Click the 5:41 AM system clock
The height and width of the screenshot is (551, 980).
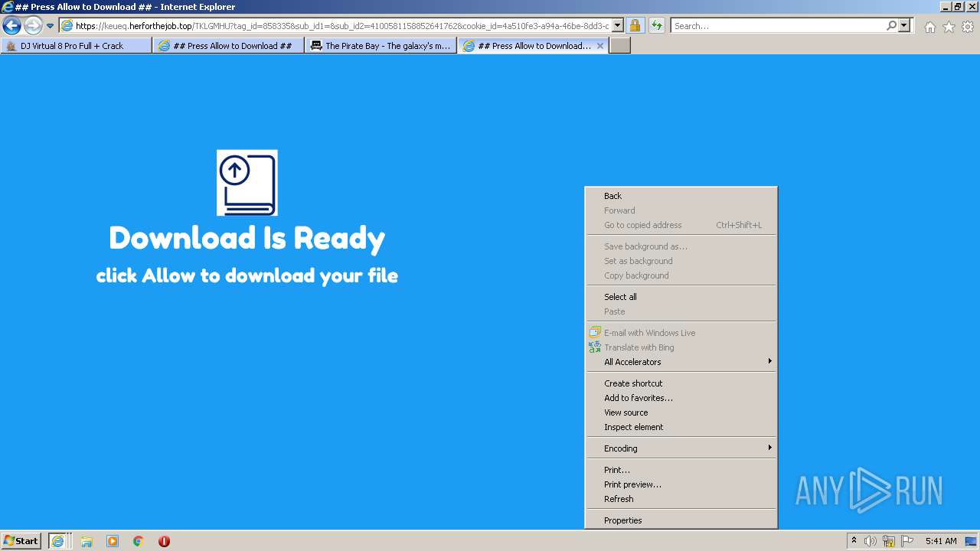pyautogui.click(x=941, y=541)
